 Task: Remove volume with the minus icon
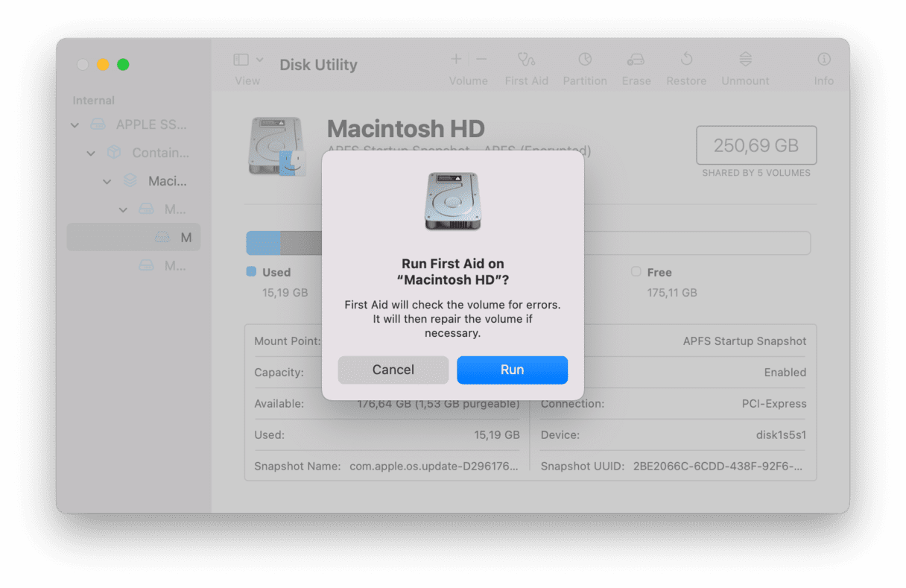click(x=482, y=59)
